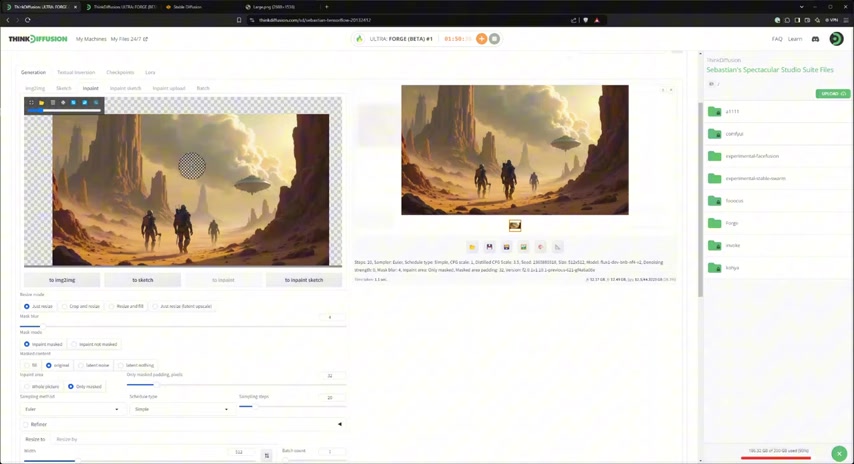This screenshot has width=854, height=464.
Task: Switch to Textual Inversion tab
Action: pos(76,72)
